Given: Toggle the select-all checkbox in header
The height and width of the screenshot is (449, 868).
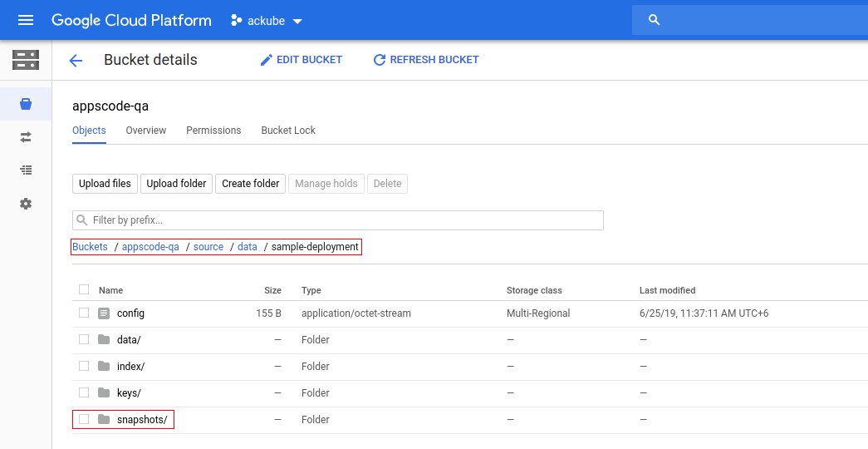Looking at the screenshot, I should [x=84, y=290].
